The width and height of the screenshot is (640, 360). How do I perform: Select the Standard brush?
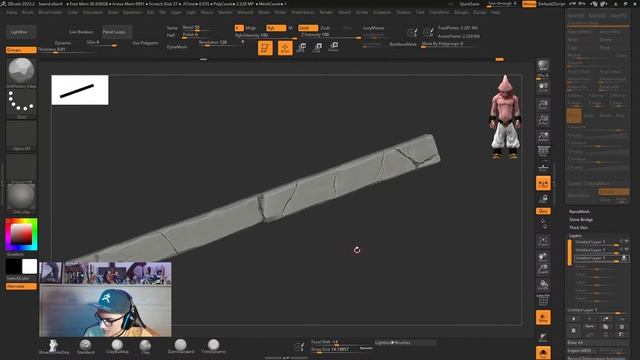click(x=85, y=347)
